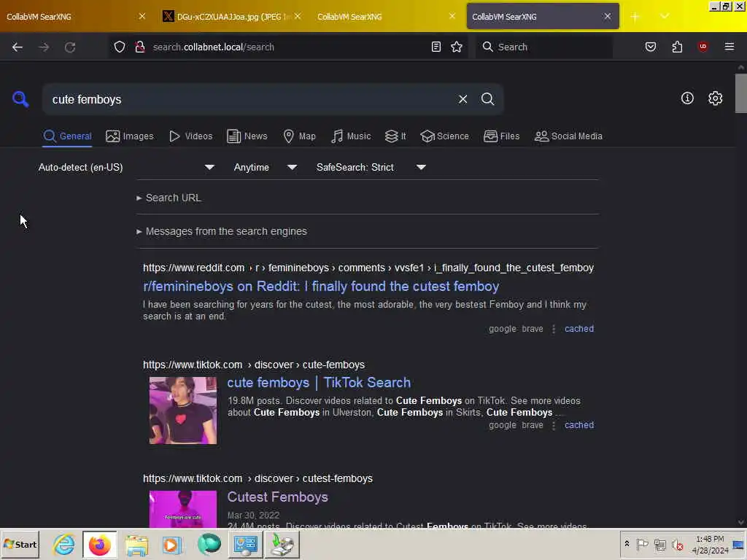
Task: Open the Extensions puzzle icon
Action: click(677, 47)
